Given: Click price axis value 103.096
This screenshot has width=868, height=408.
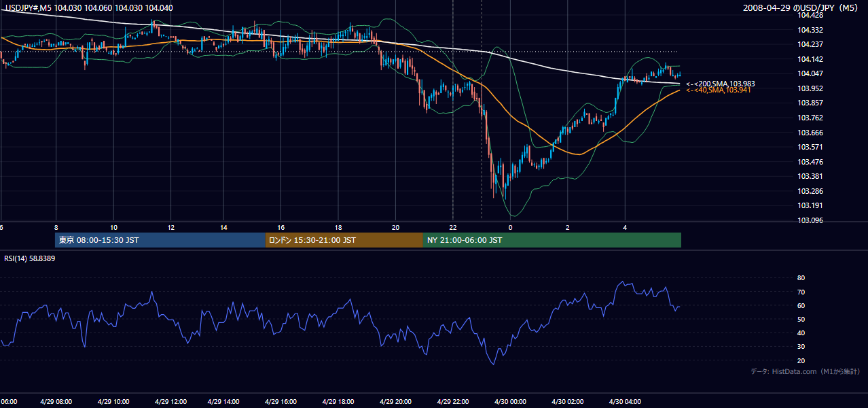Looking at the screenshot, I should tap(810, 220).
